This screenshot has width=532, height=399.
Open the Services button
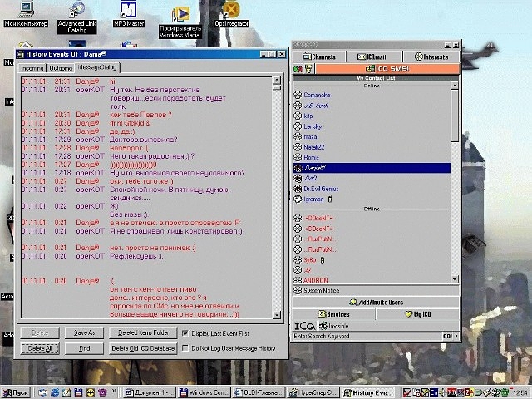(334, 314)
